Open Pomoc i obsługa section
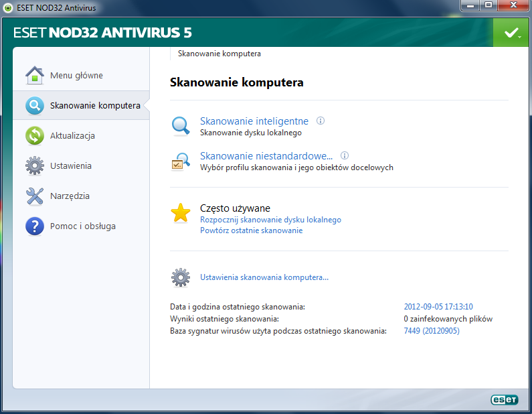Screen dimensions: 532x414 [81, 226]
